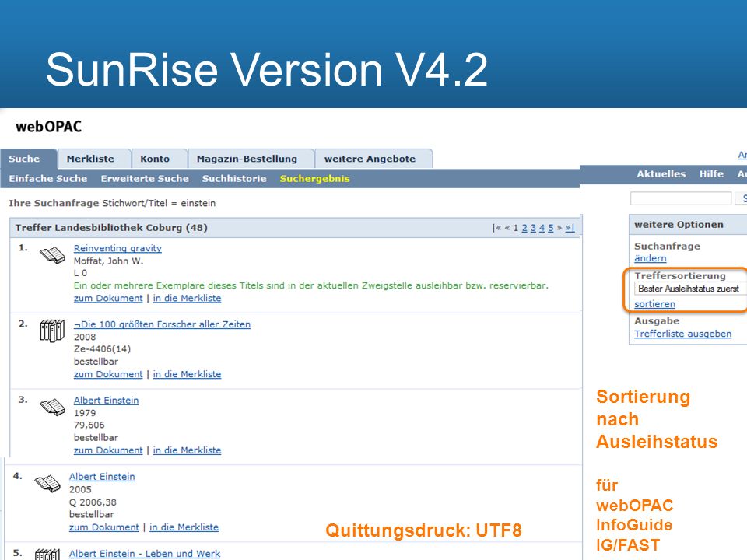747x560 pixels.
Task: Click the author Moffat, John W.
Action: 108,261
